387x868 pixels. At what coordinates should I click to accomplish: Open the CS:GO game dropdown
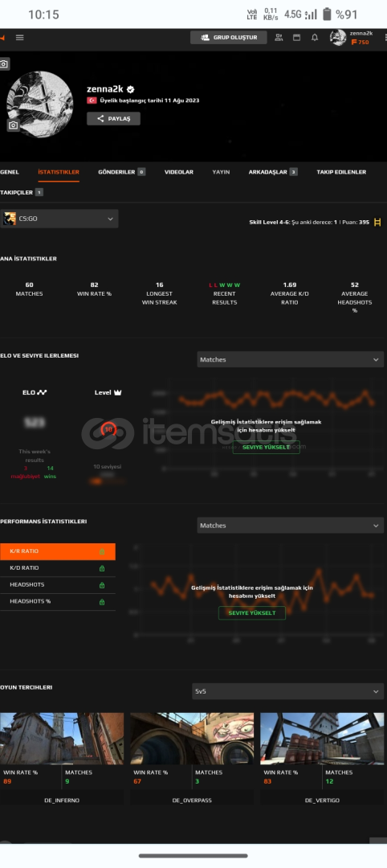point(59,219)
